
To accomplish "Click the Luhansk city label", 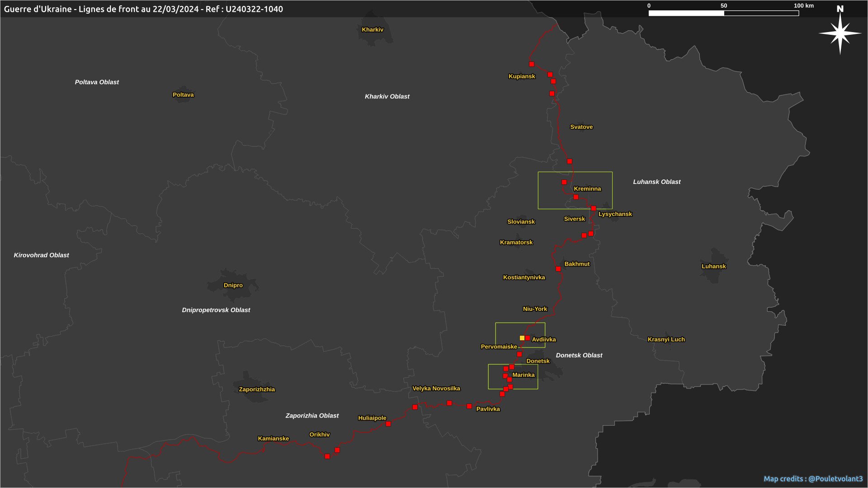I will (x=714, y=267).
